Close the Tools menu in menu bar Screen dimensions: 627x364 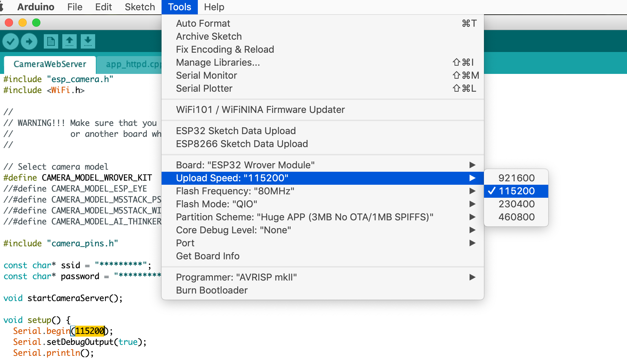(179, 7)
